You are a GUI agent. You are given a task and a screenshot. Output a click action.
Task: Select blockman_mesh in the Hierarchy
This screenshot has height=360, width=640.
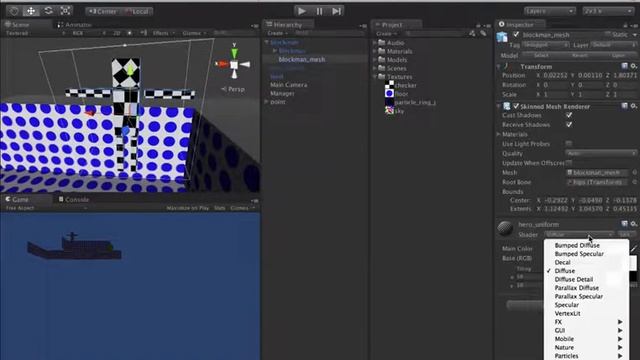(x=302, y=60)
